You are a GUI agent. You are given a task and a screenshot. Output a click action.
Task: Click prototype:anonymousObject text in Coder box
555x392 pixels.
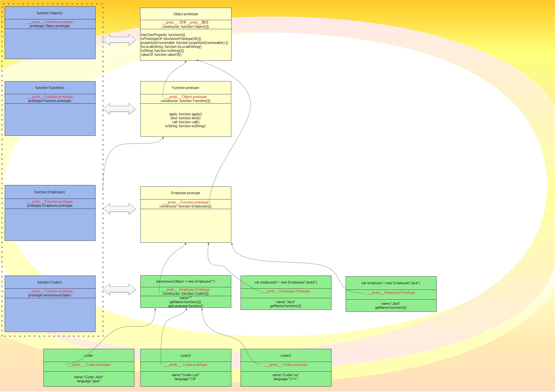[x=50, y=295]
